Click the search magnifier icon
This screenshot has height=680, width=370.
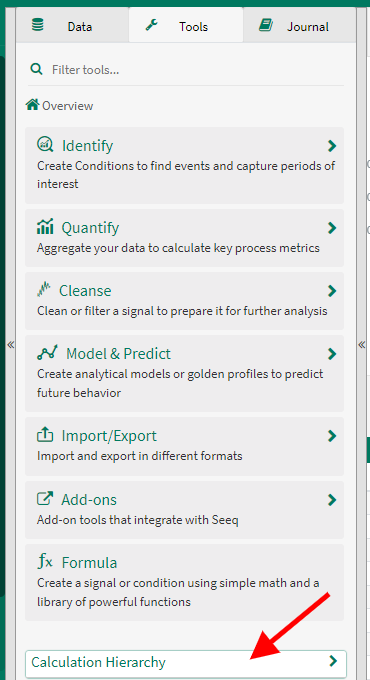36,69
